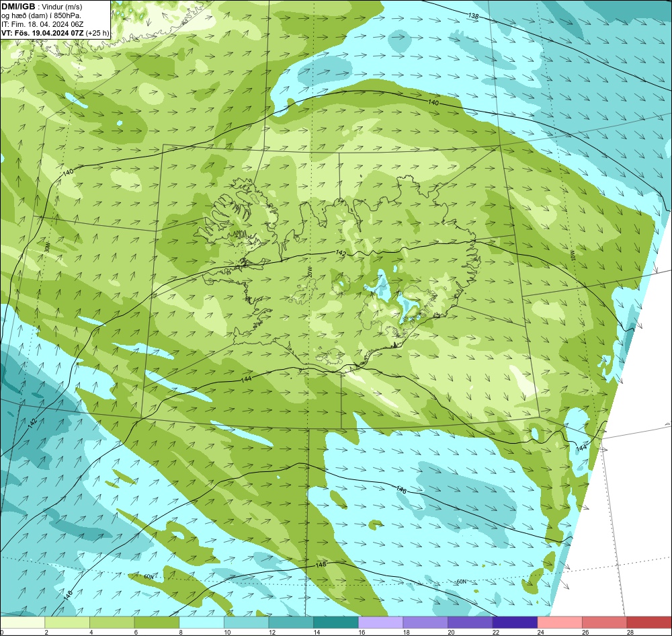Click the 6–8 m/s darker green legend swatch
This screenshot has height=636, width=672.
pos(157,623)
